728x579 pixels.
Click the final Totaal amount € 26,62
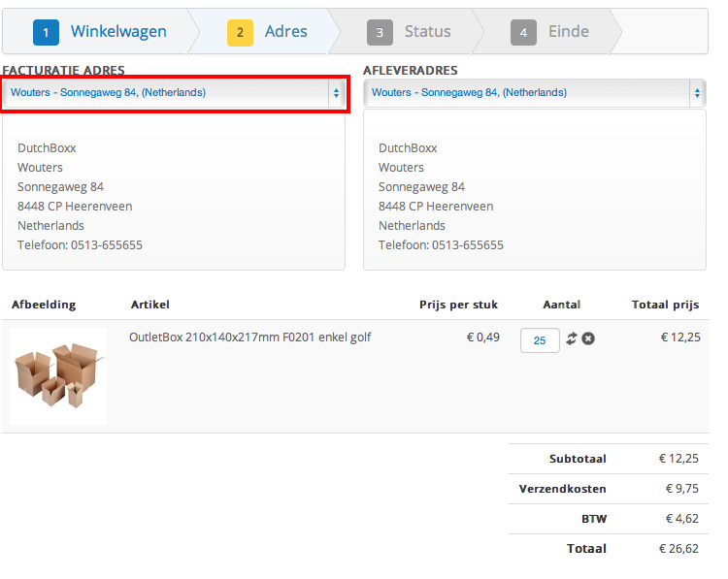click(x=679, y=549)
